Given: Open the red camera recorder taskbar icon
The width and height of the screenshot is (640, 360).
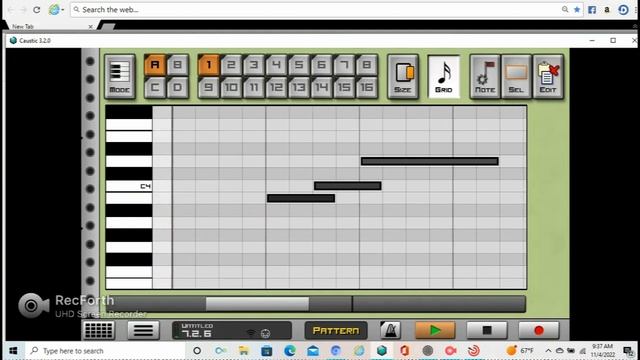Looking at the screenshot, I should pyautogui.click(x=451, y=351).
